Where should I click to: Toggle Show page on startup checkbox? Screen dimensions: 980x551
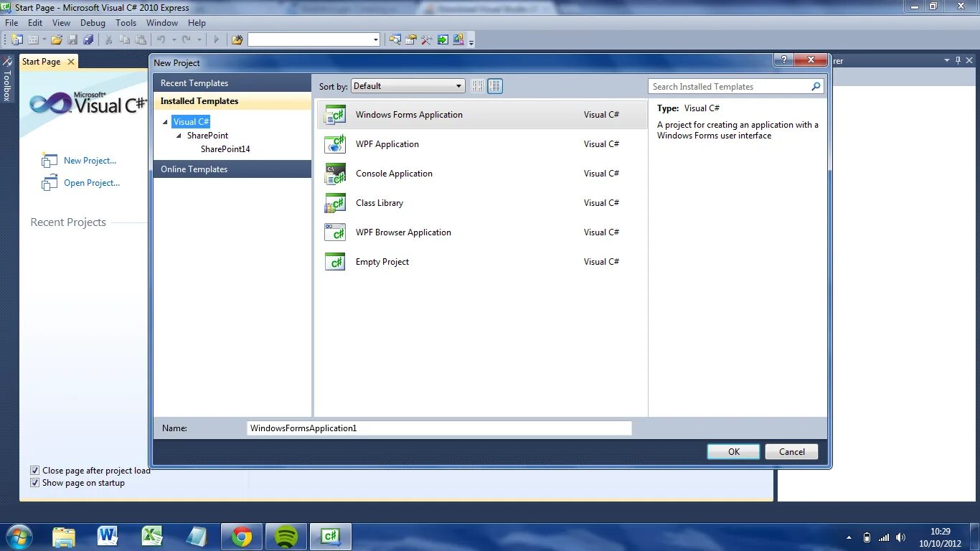pyautogui.click(x=34, y=483)
